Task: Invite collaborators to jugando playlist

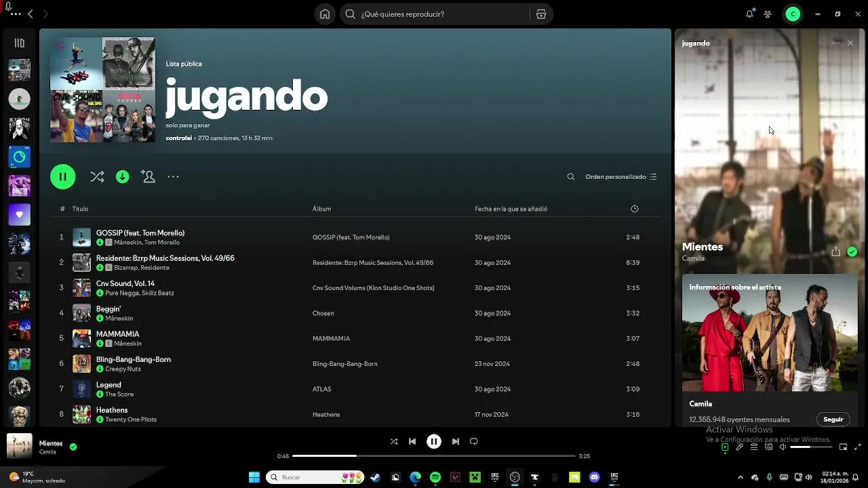Action: tap(148, 177)
